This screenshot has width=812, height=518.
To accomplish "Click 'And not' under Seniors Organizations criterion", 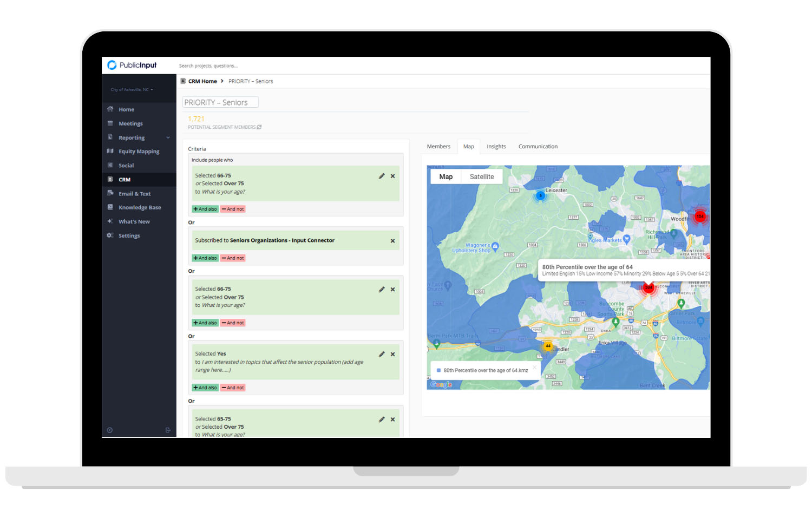I will pyautogui.click(x=233, y=258).
